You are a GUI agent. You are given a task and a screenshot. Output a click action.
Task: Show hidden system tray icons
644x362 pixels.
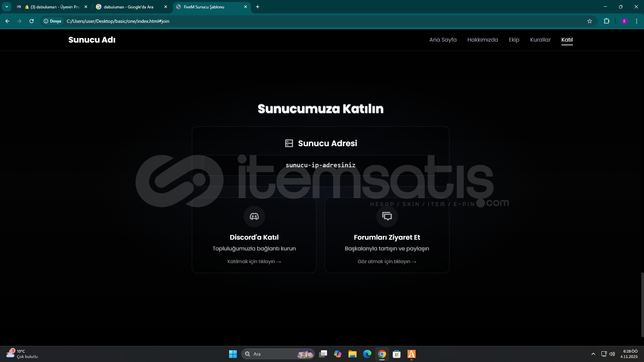(593, 354)
